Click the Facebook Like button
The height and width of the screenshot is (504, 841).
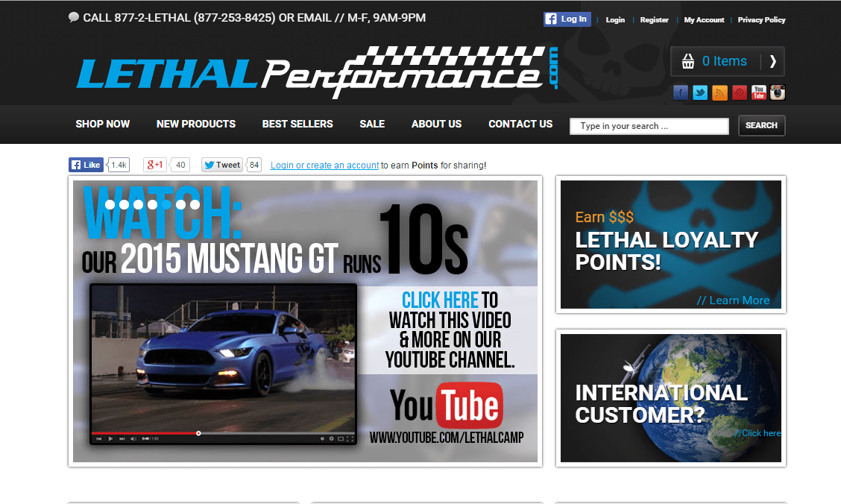coord(86,165)
